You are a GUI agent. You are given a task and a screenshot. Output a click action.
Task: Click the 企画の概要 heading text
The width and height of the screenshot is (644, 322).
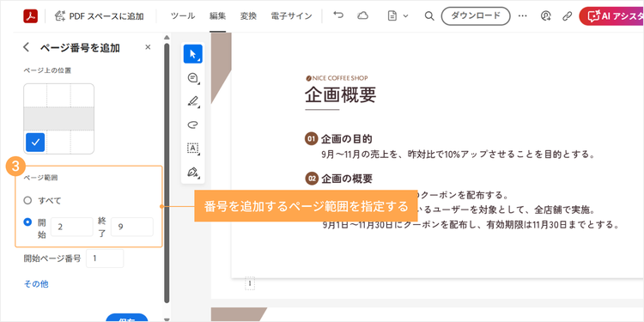click(x=347, y=179)
